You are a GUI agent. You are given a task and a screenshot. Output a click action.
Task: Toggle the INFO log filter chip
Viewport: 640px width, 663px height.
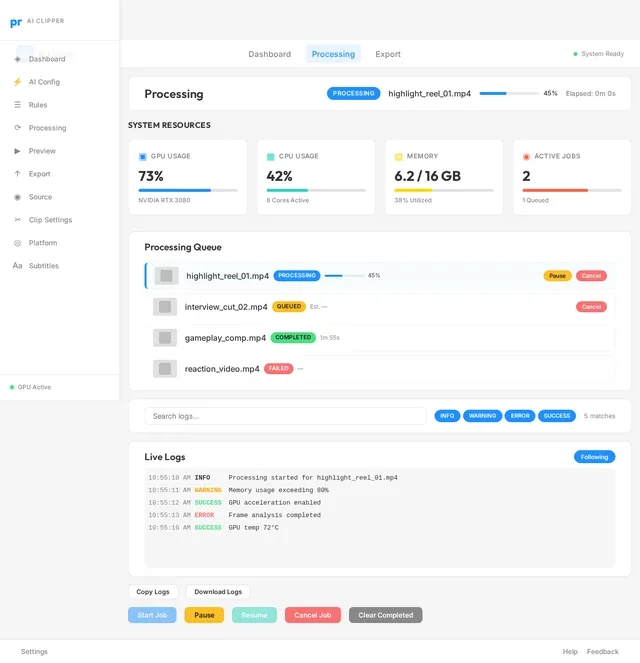tap(447, 416)
